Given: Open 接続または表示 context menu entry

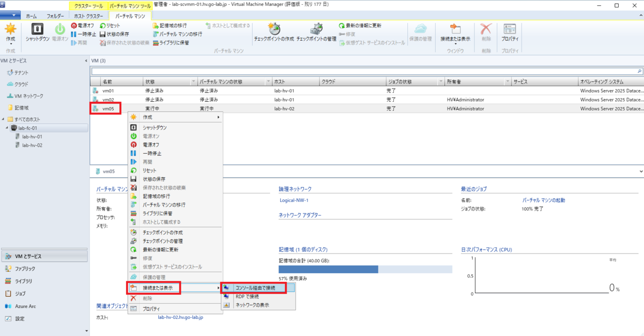Looking at the screenshot, I should click(175, 288).
